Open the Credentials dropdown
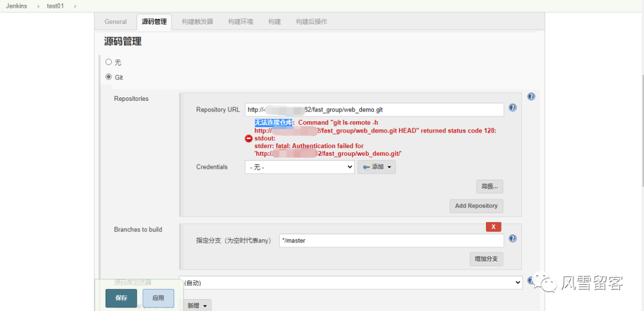The width and height of the screenshot is (644, 311). 299,167
